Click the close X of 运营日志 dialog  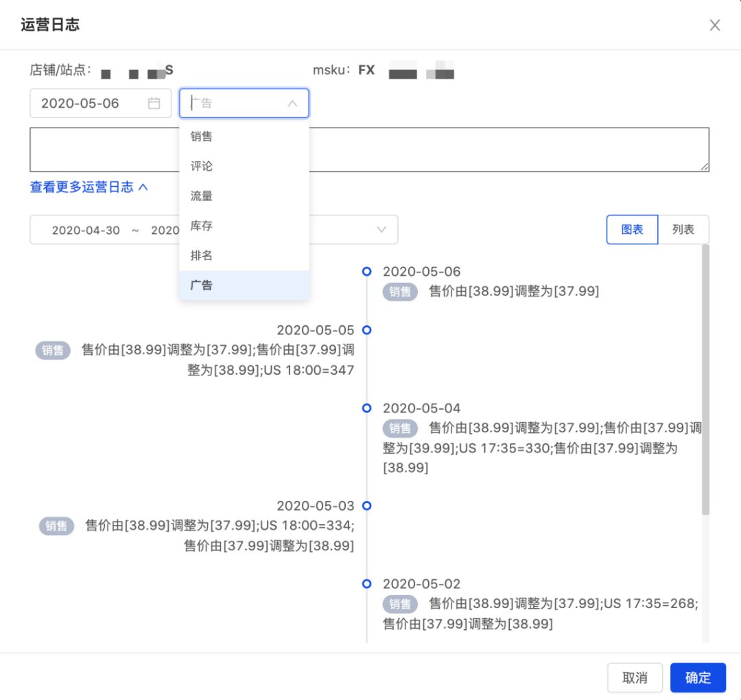pyautogui.click(x=715, y=25)
